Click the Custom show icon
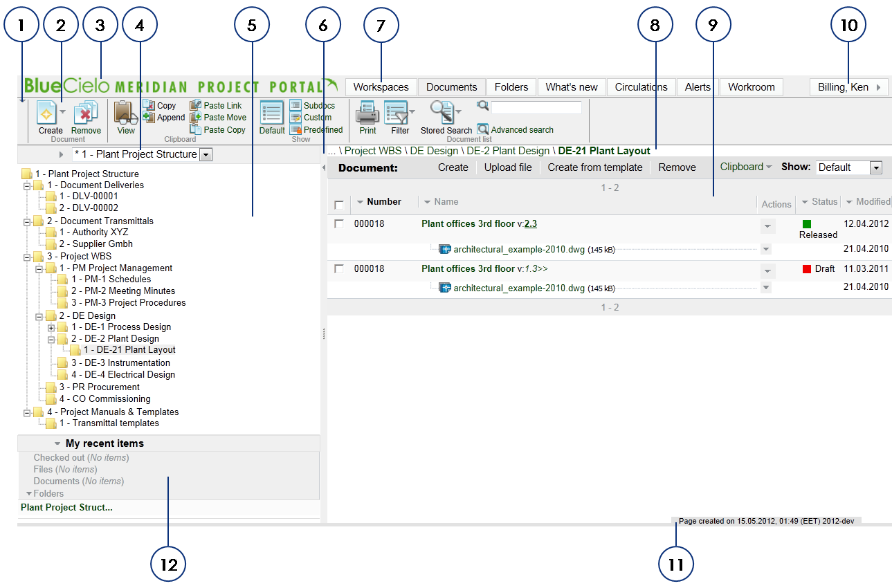 coord(295,117)
